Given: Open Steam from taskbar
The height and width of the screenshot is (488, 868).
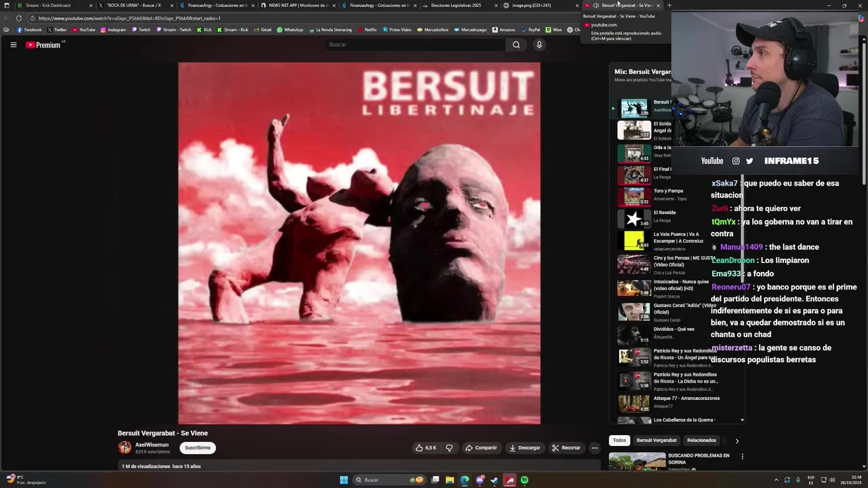Looking at the screenshot, I should 494,480.
